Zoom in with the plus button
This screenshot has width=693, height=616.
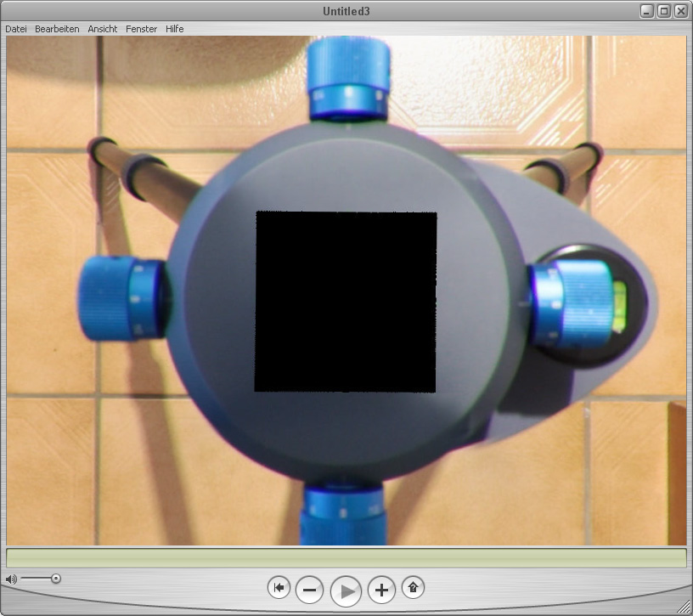(381, 590)
